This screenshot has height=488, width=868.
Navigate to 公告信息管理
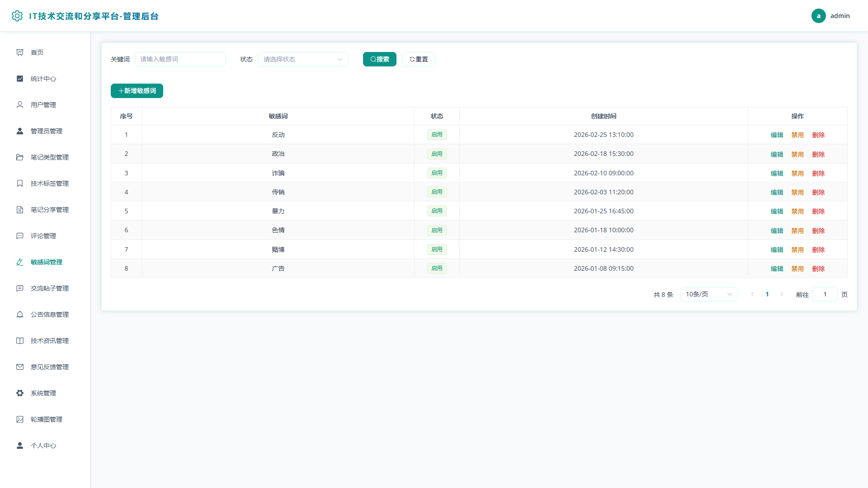click(45, 314)
